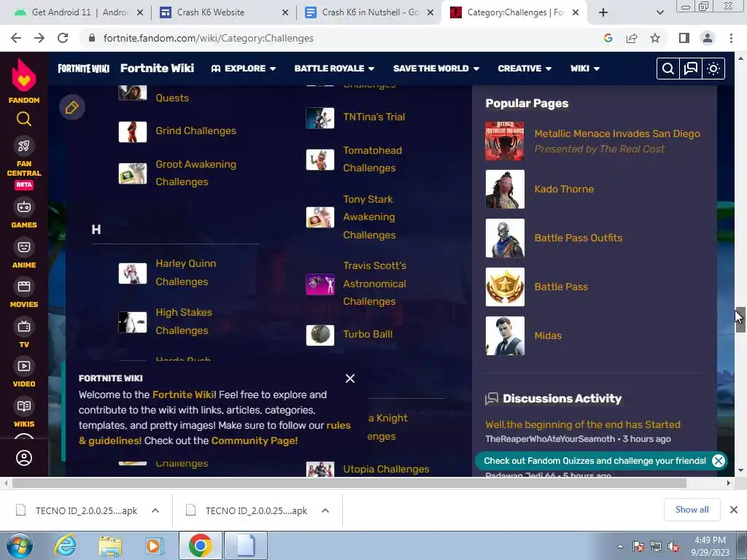The width and height of the screenshot is (747, 560).
Task: Open the user profile icon in sidebar
Action: [24, 458]
